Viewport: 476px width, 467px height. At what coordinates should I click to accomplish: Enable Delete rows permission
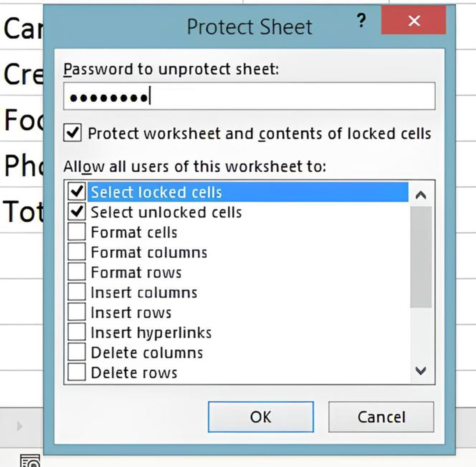click(x=77, y=372)
